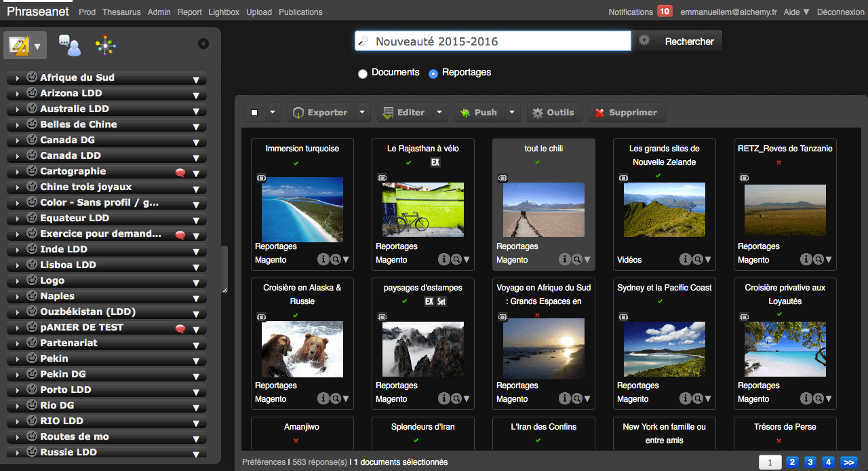Open the Exporter dropdown arrow
This screenshot has width=868, height=471.
point(363,113)
